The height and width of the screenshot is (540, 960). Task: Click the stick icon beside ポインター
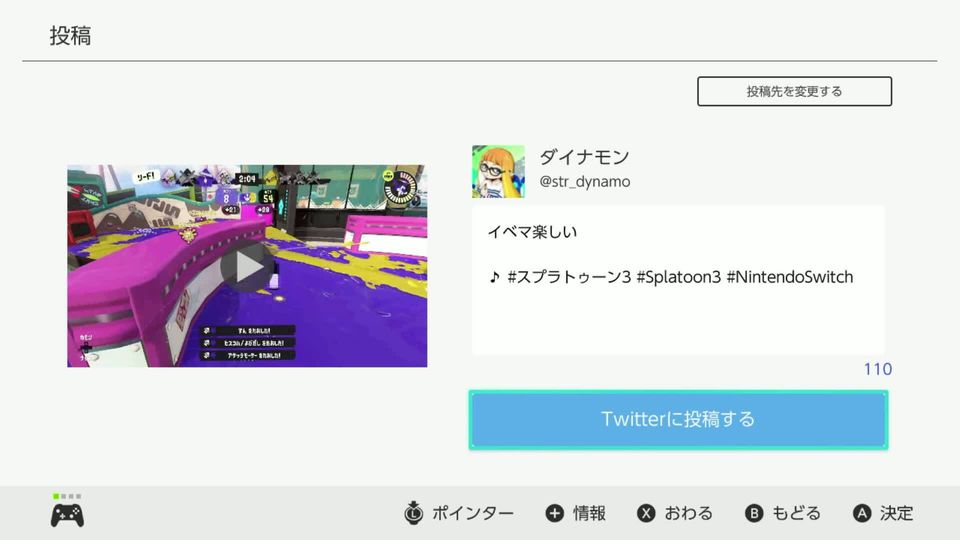pyautogui.click(x=413, y=513)
